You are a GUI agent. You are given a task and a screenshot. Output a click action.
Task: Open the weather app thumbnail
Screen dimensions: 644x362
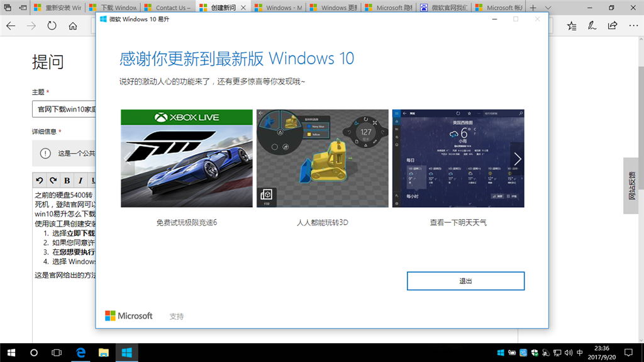coord(458,159)
